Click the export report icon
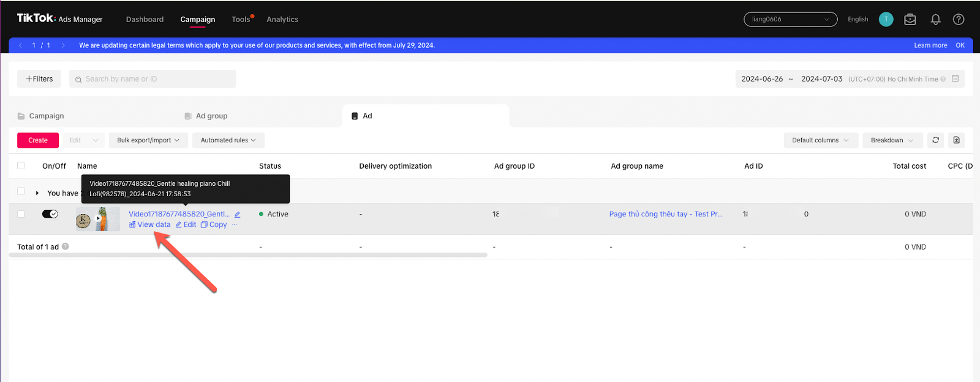980x382 pixels. [956, 140]
